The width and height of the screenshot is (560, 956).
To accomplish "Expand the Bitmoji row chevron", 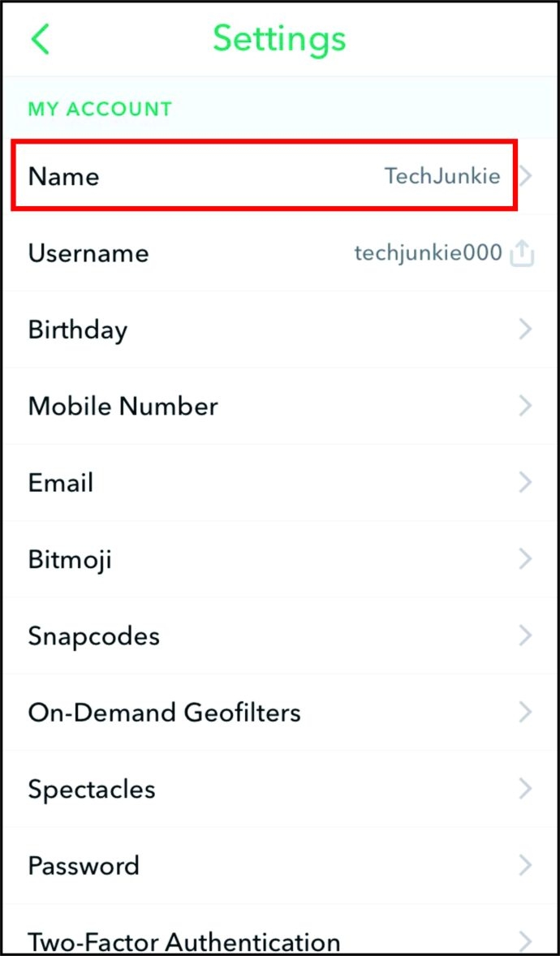I will click(x=526, y=559).
